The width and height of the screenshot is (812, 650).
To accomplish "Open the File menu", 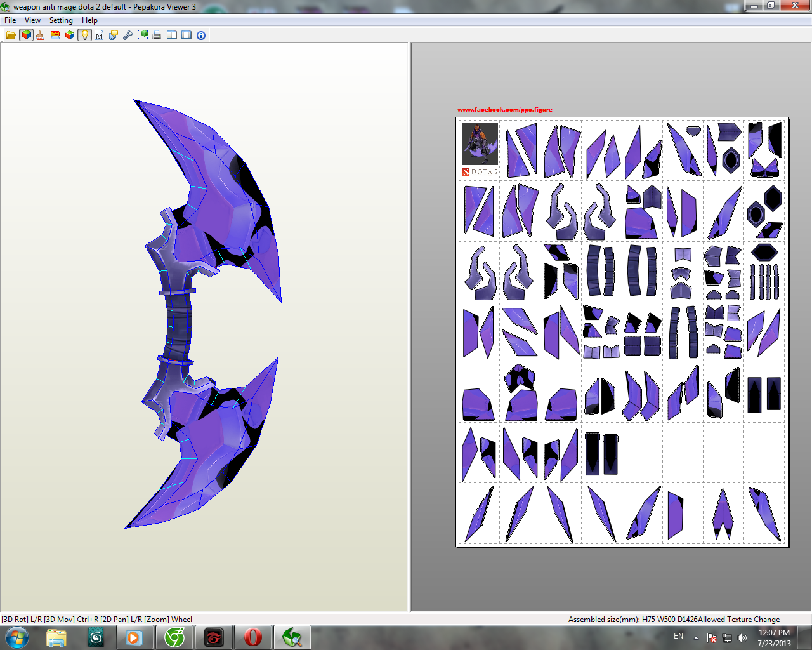I will 10,20.
